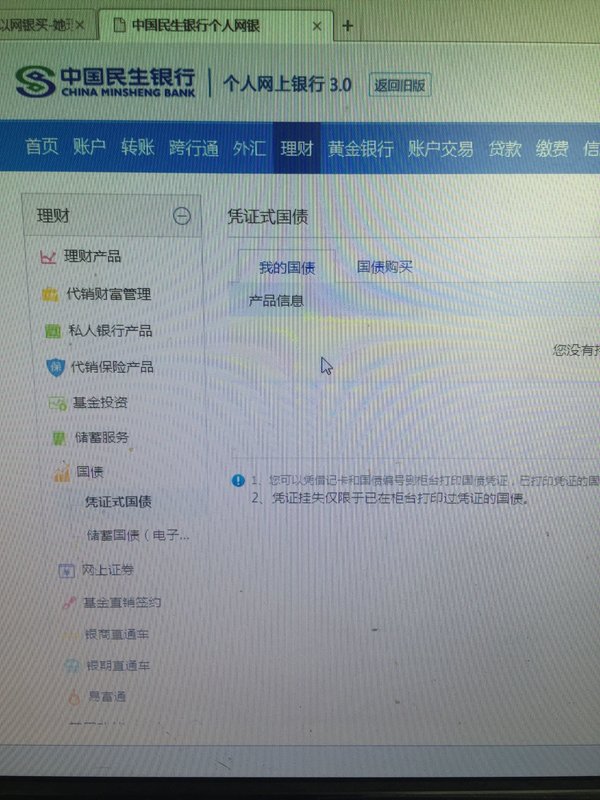
Task: Open 易富通 in the sidebar
Action: coord(107,696)
